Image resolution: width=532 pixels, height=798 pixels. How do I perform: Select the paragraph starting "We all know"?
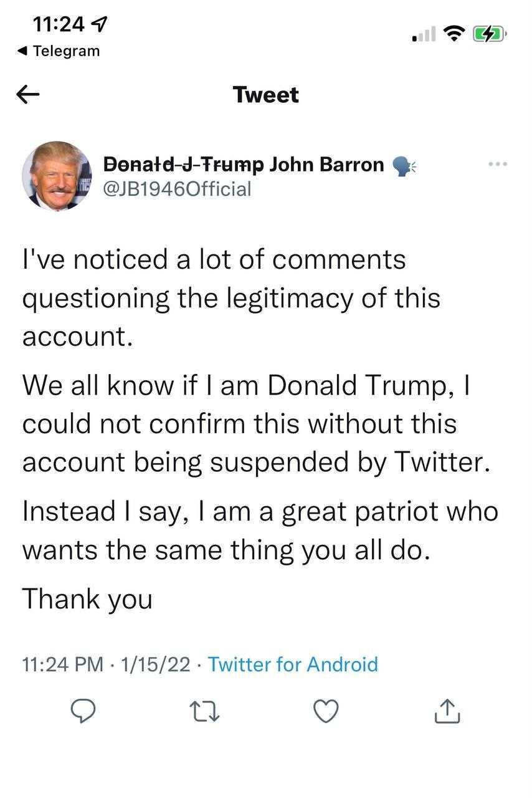tap(253, 424)
